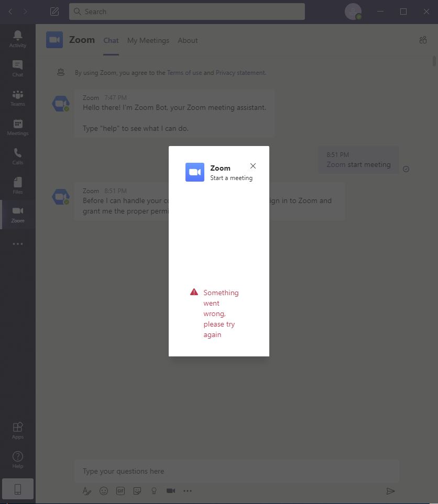
Task: Click Zoom Bot avatar on 7:47 PM message
Action: click(x=61, y=104)
